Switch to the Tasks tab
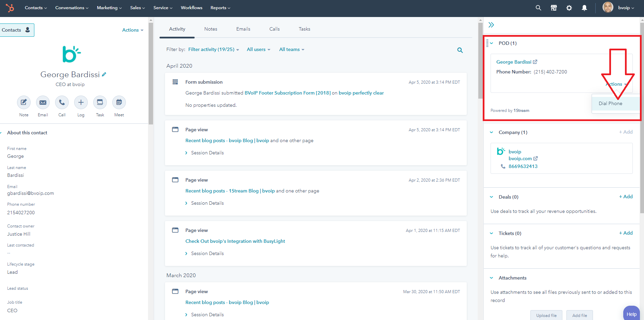The image size is (644, 320). [x=304, y=29]
